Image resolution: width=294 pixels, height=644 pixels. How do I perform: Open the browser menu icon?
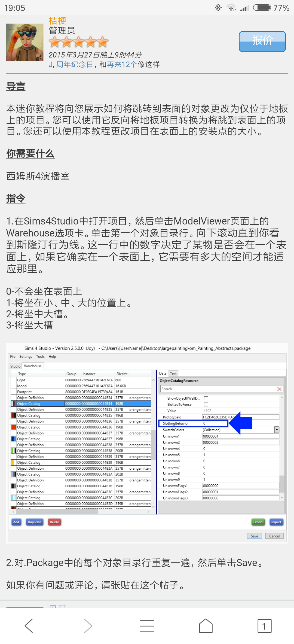pyautogui.click(x=147, y=625)
